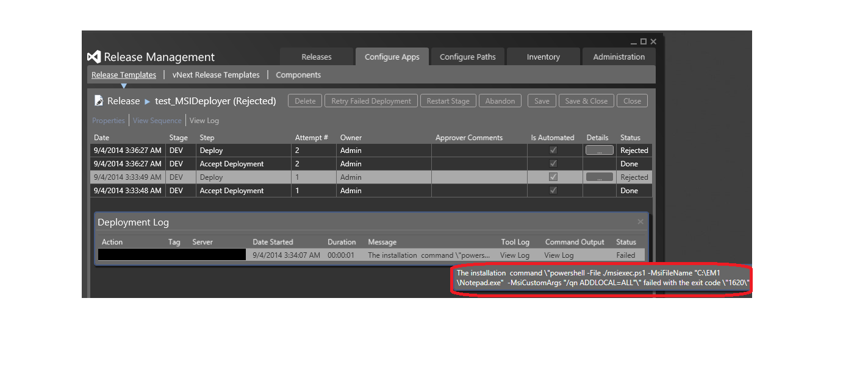Click the Date Started column header

(x=273, y=242)
